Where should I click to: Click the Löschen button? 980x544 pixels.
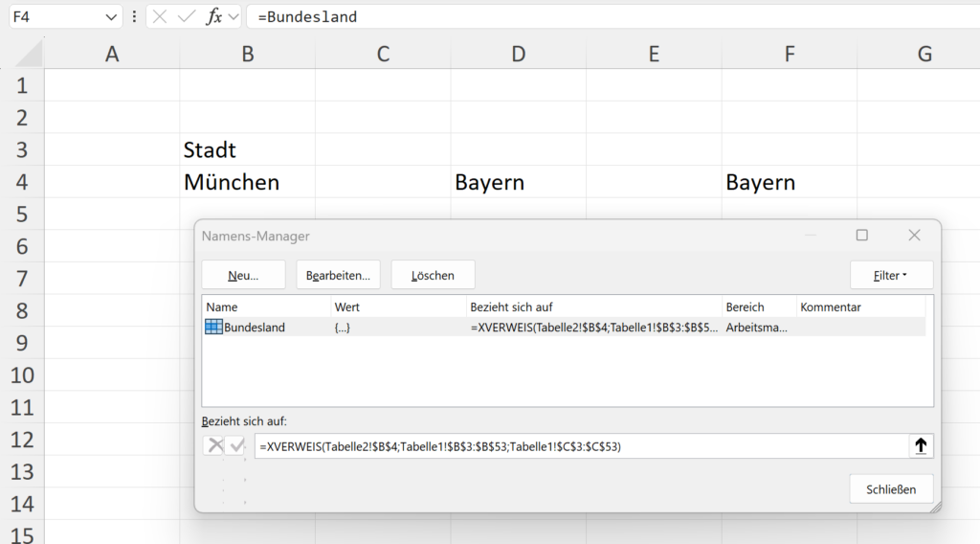tap(433, 275)
